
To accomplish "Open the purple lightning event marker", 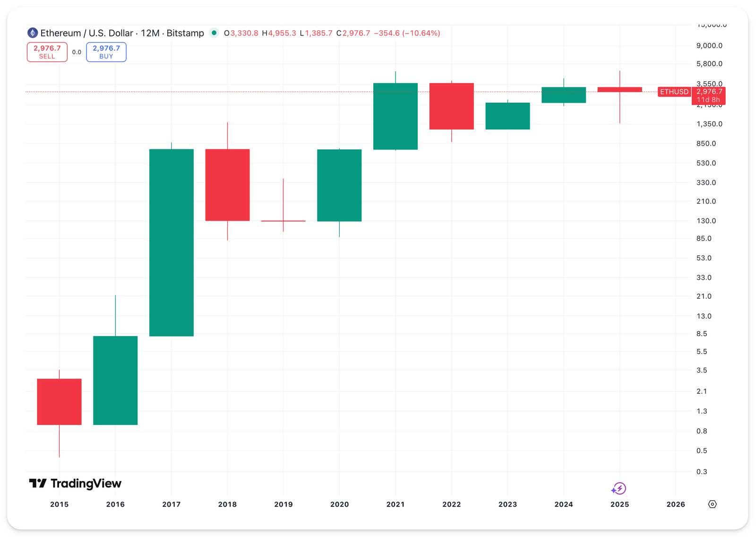I will point(619,488).
